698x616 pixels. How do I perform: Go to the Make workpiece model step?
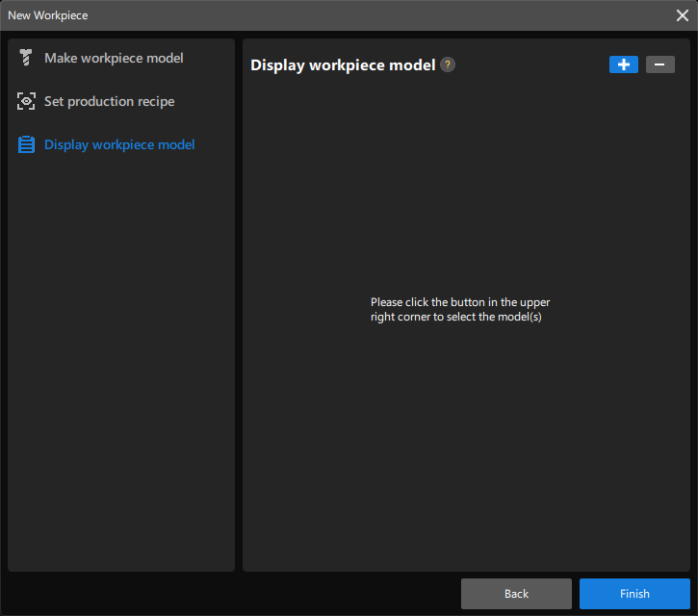tap(114, 58)
